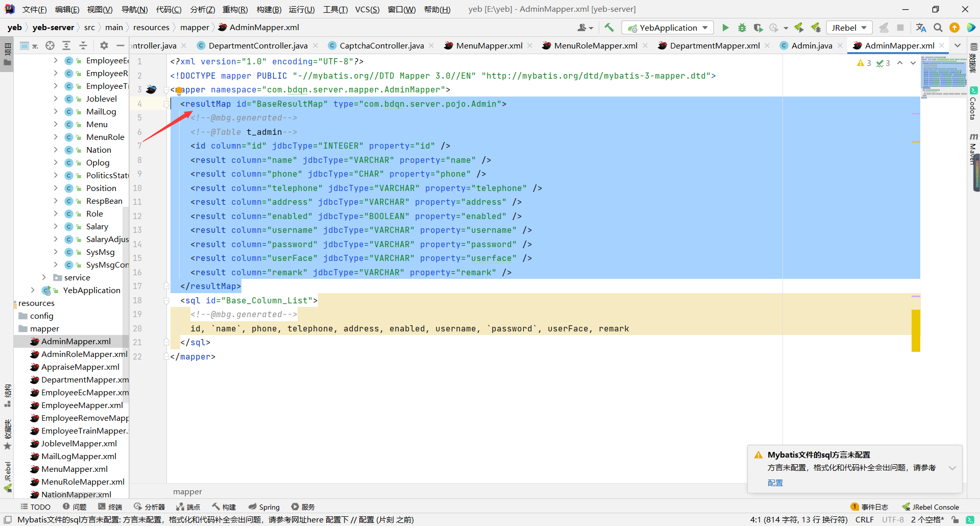Open the Codota side panel
This screenshot has height=526, width=980.
(973, 104)
